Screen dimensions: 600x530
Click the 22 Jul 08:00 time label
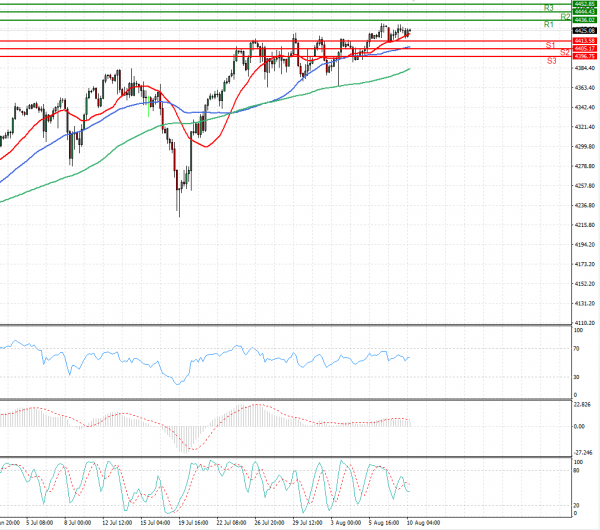(231, 523)
